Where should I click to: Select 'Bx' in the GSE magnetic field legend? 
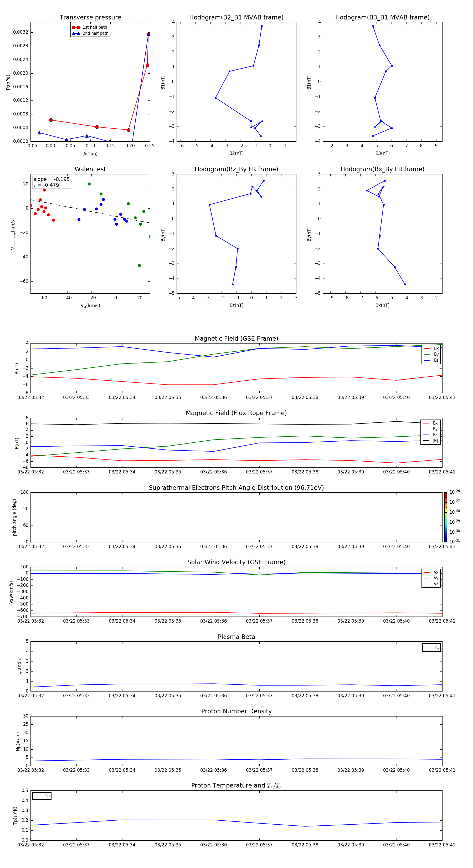point(431,349)
